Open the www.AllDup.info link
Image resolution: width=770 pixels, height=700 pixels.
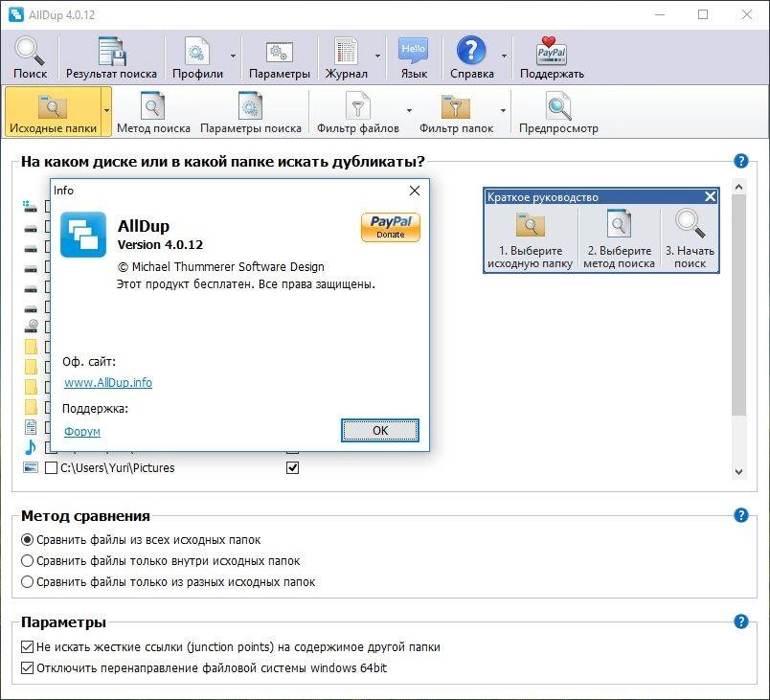pos(108,382)
